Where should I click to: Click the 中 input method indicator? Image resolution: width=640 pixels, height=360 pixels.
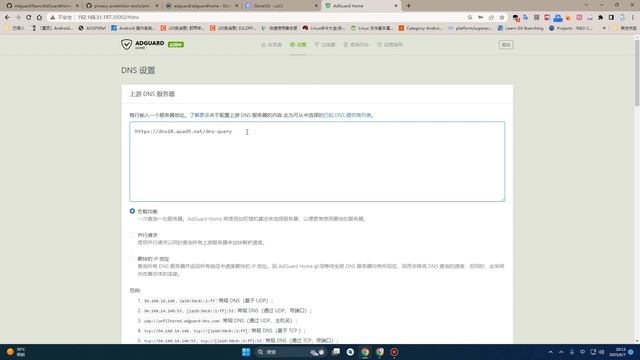point(582,352)
